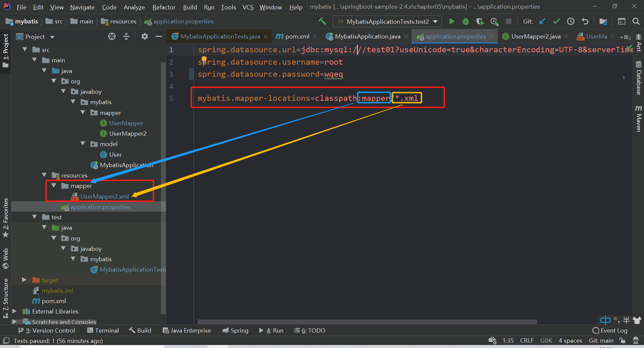Toggle tool window buttons via bottom-left corner icon

pyautogui.click(x=6, y=341)
